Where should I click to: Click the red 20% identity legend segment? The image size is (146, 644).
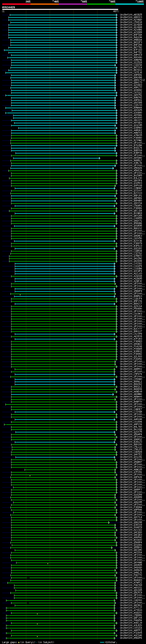click(x=16, y=4)
